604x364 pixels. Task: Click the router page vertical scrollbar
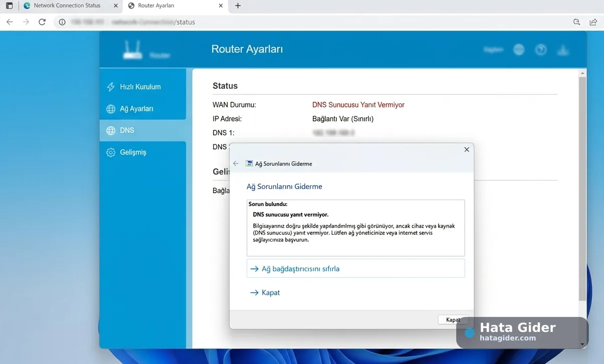582,189
